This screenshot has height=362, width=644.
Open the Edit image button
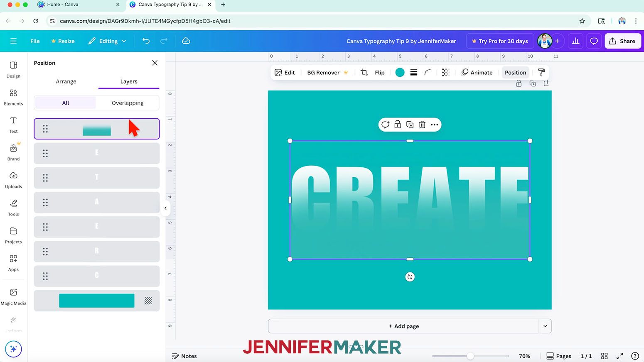[x=285, y=72]
